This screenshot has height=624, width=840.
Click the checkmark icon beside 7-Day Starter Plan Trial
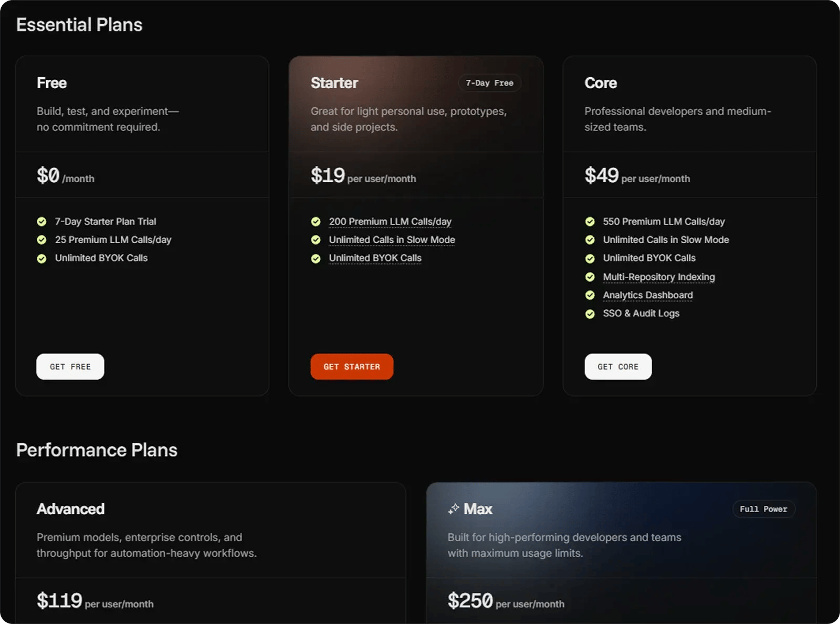point(42,221)
